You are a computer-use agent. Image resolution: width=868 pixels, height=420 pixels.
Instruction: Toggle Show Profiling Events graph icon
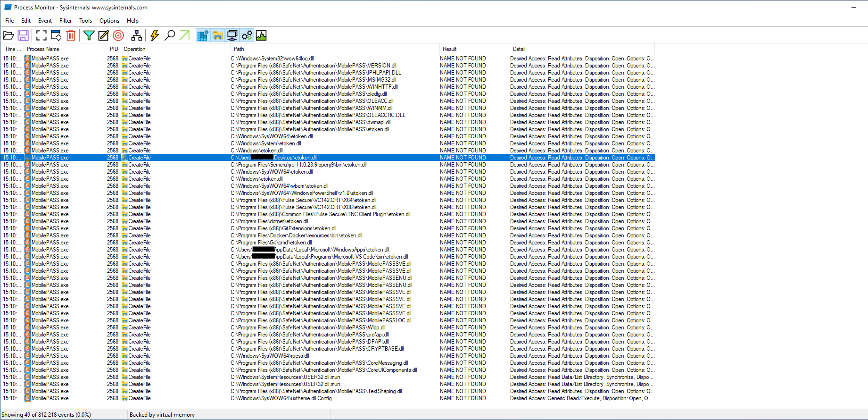click(x=261, y=35)
